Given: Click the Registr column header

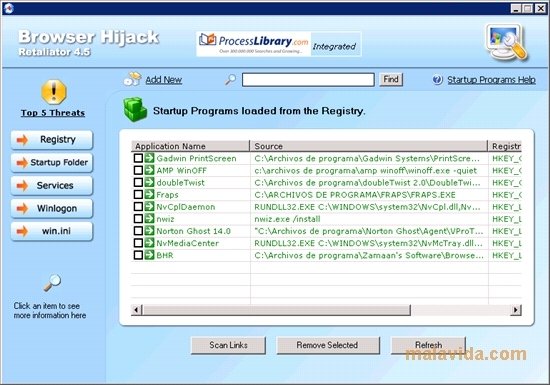Looking at the screenshot, I should point(505,146).
